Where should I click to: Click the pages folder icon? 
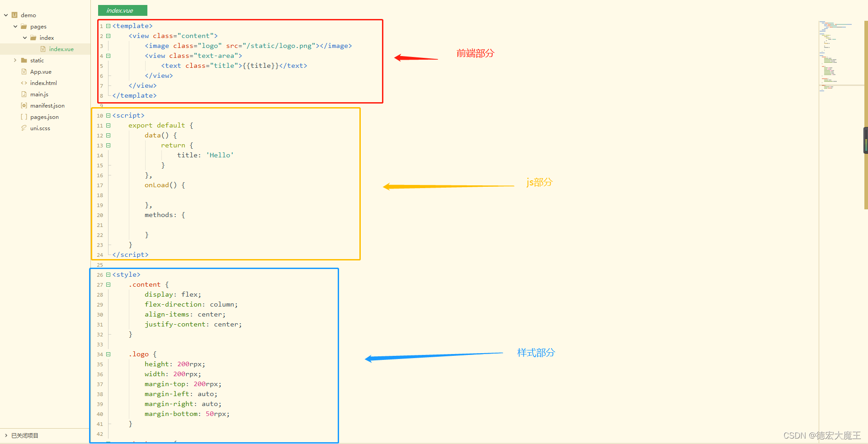pos(24,27)
